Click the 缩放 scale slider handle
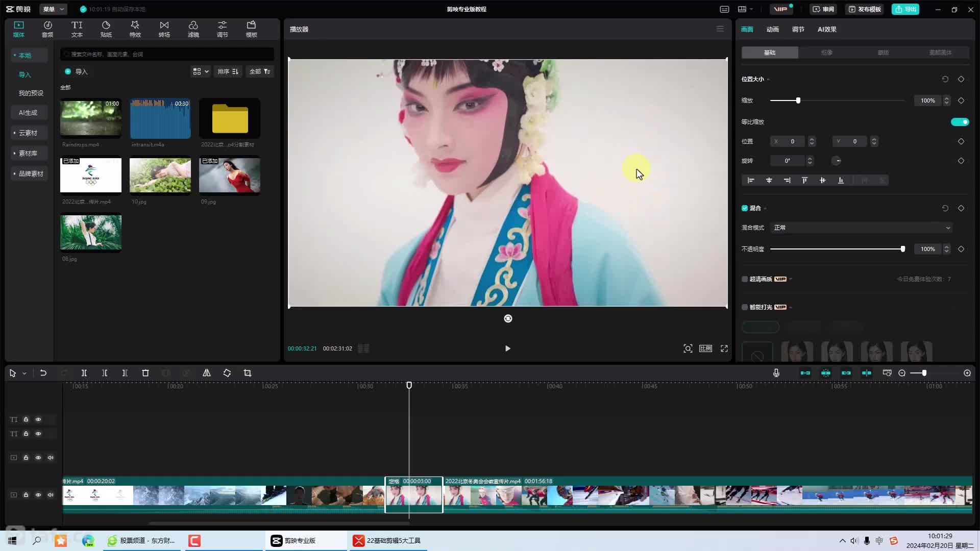 tap(798, 101)
